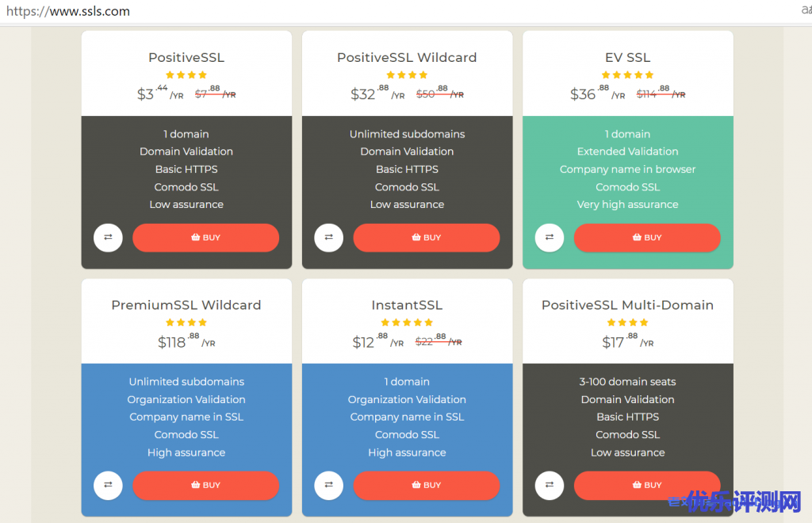Click compare arrows on PositiveSSL Multi-Domain card
The image size is (812, 523).
pos(549,485)
